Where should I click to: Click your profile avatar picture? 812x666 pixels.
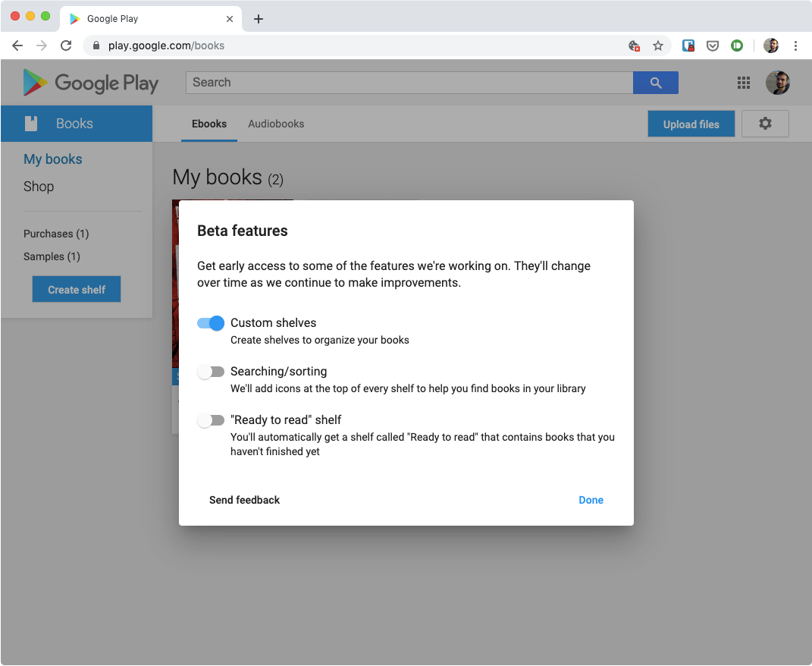(x=778, y=83)
